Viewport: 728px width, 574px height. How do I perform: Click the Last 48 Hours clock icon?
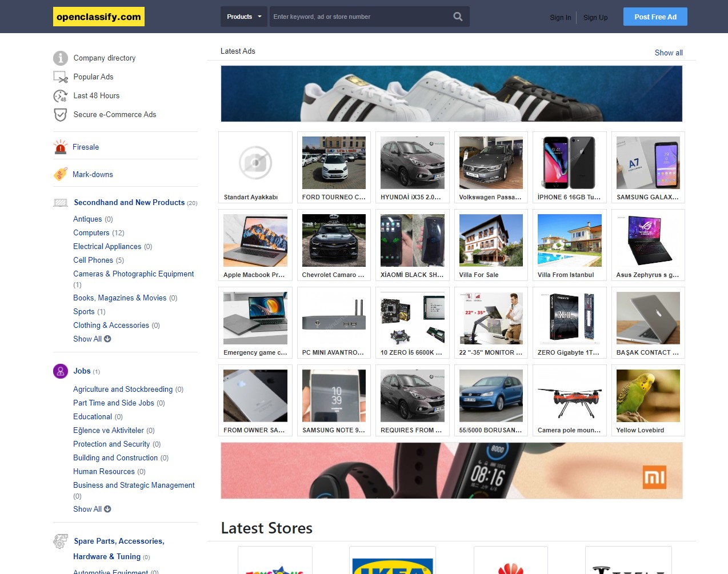point(61,96)
